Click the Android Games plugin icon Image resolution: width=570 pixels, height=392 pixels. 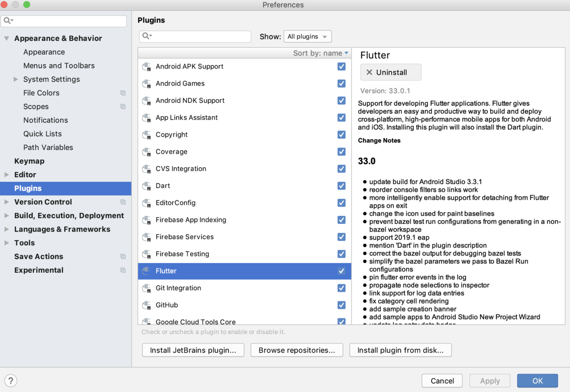point(146,84)
